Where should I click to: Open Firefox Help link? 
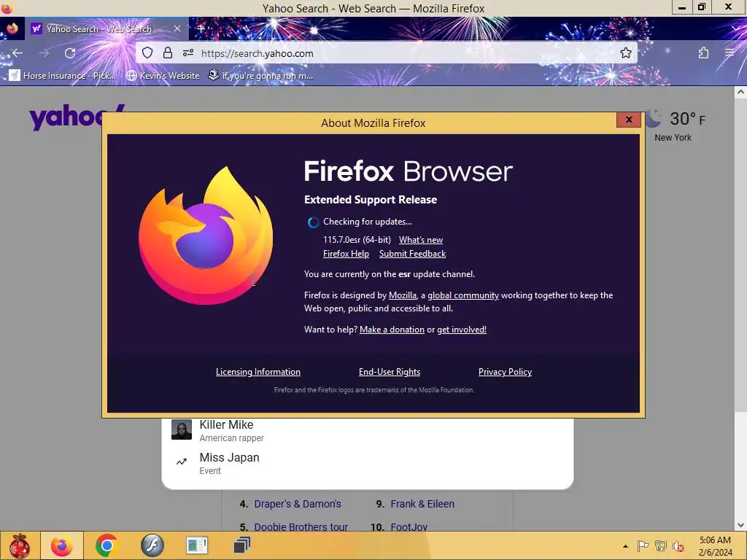coord(346,253)
